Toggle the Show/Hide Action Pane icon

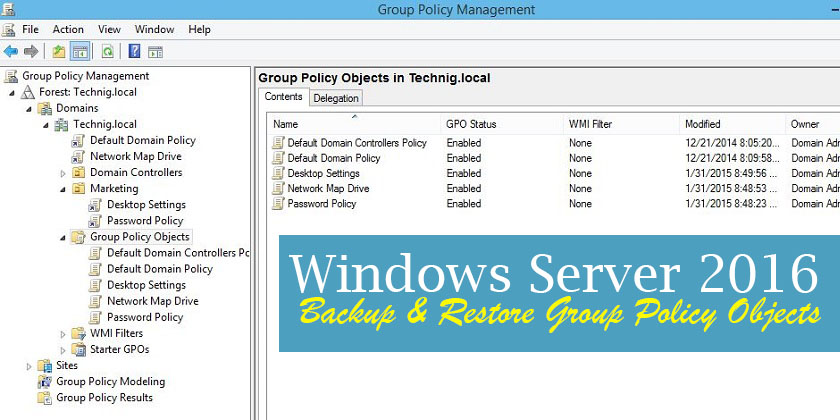click(x=155, y=52)
